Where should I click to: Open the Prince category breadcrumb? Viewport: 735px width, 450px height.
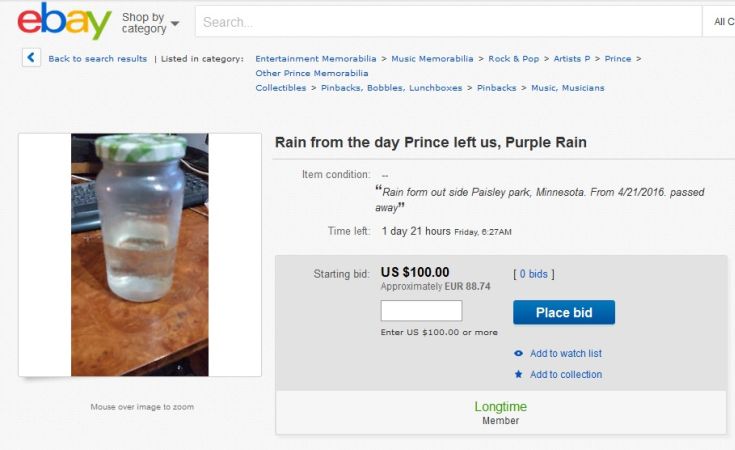coord(618,59)
